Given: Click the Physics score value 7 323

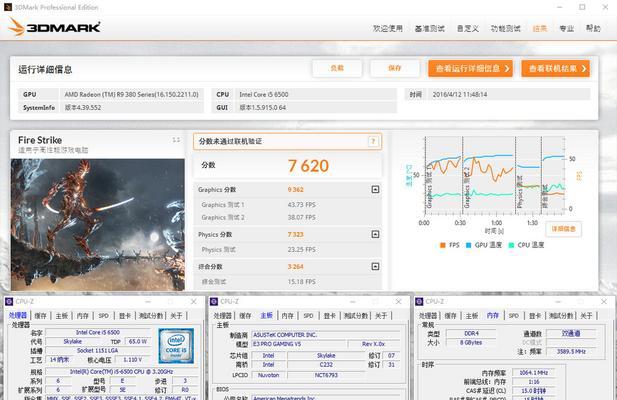Looking at the screenshot, I should pos(296,234).
